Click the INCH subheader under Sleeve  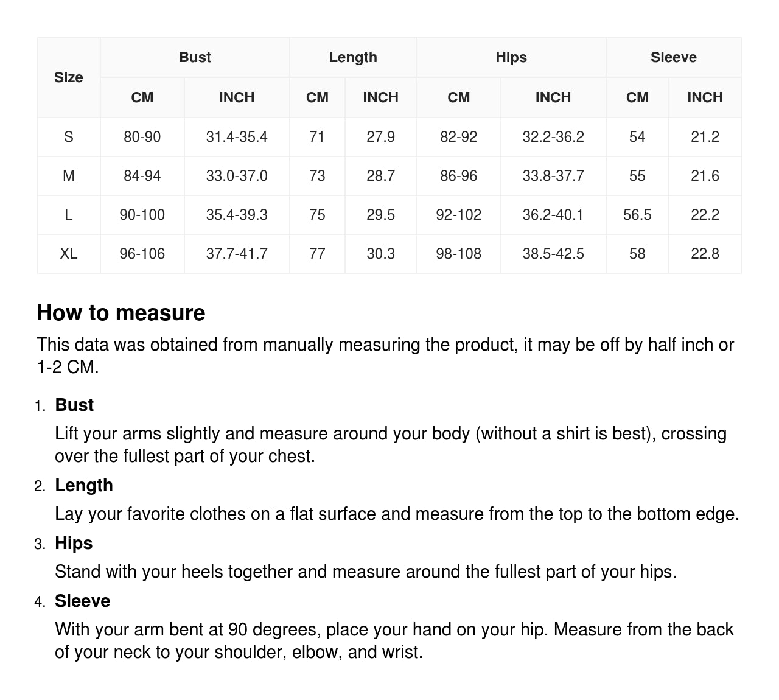[x=705, y=97]
